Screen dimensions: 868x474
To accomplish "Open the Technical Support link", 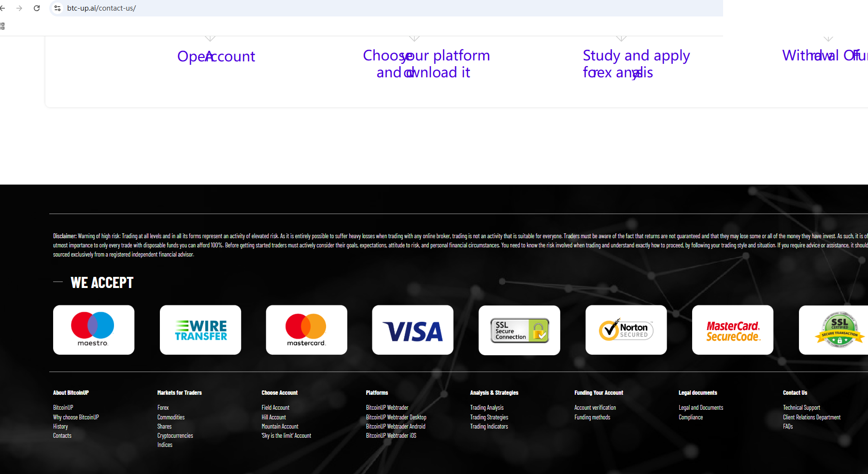I will [801, 408].
